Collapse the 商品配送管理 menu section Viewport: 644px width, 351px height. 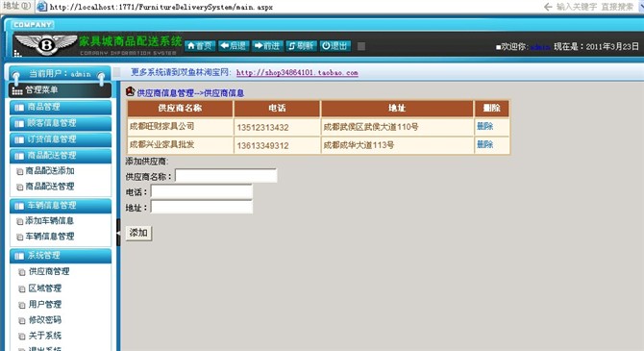tap(61, 156)
